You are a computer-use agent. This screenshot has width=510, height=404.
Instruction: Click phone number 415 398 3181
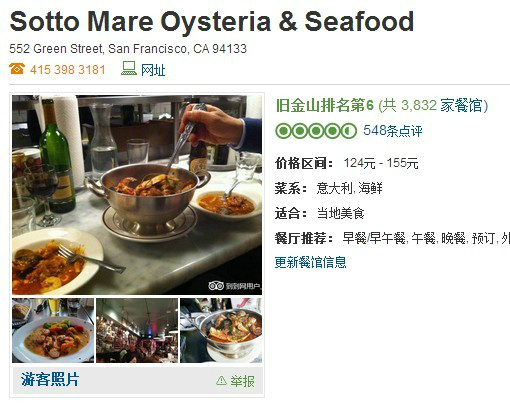[68, 70]
